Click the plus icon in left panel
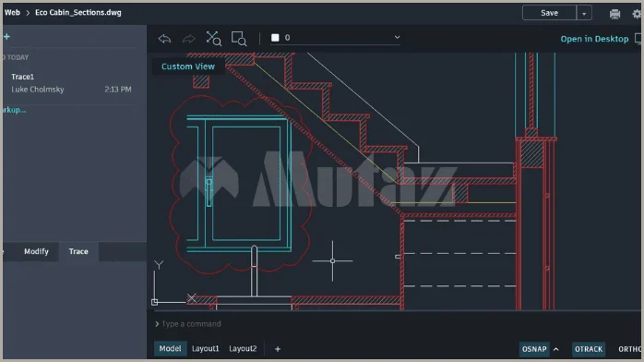Image resolution: width=644 pixels, height=362 pixels. click(6, 37)
